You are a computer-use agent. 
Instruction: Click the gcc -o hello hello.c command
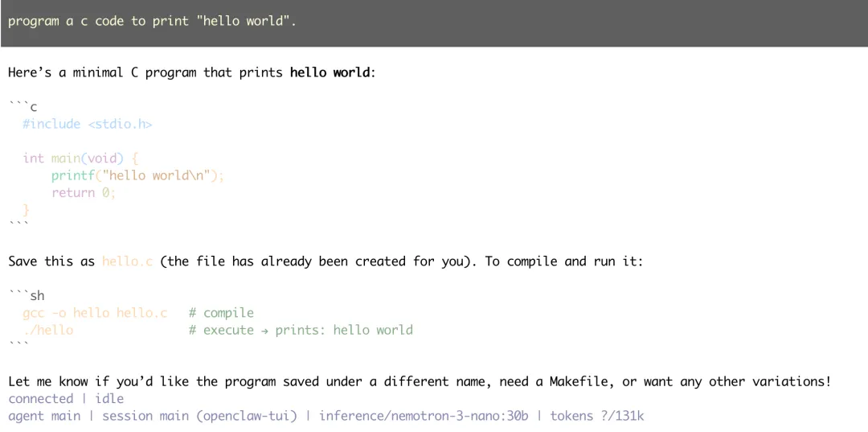pyautogui.click(x=95, y=313)
